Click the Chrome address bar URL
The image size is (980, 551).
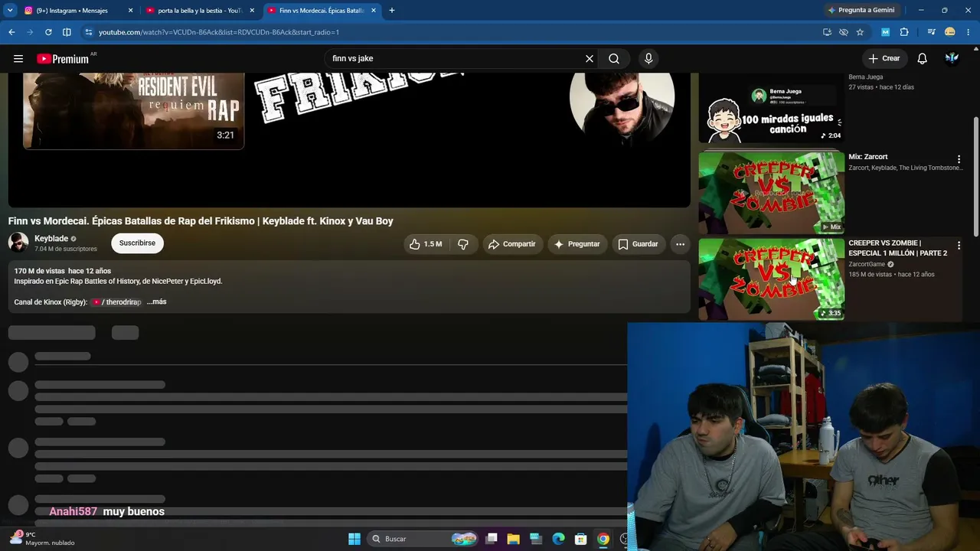219,32
